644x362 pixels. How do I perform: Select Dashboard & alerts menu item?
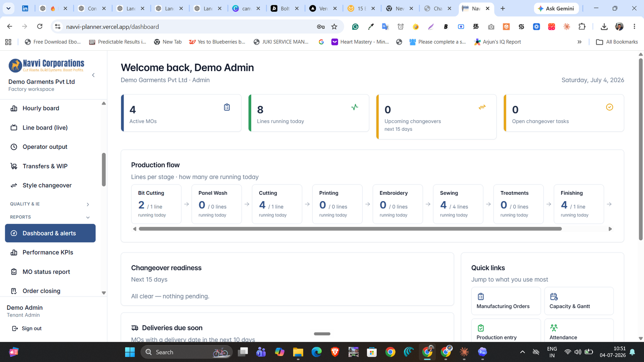50,233
